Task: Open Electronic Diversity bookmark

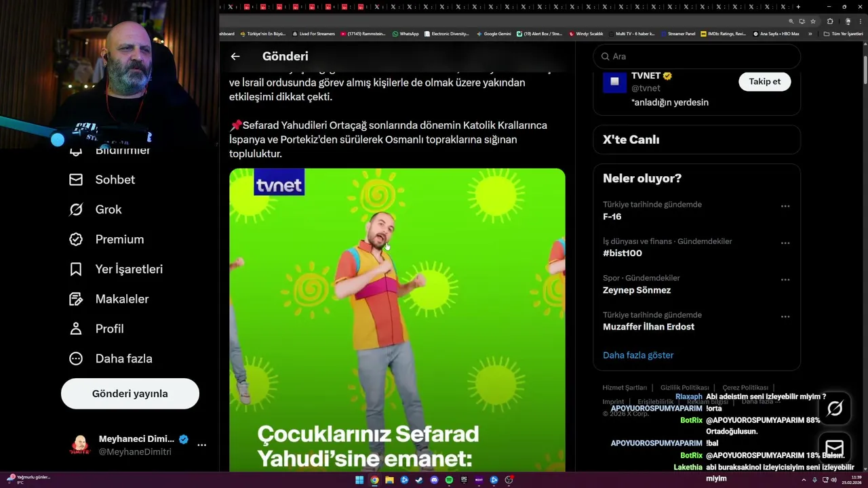Action: click(446, 34)
